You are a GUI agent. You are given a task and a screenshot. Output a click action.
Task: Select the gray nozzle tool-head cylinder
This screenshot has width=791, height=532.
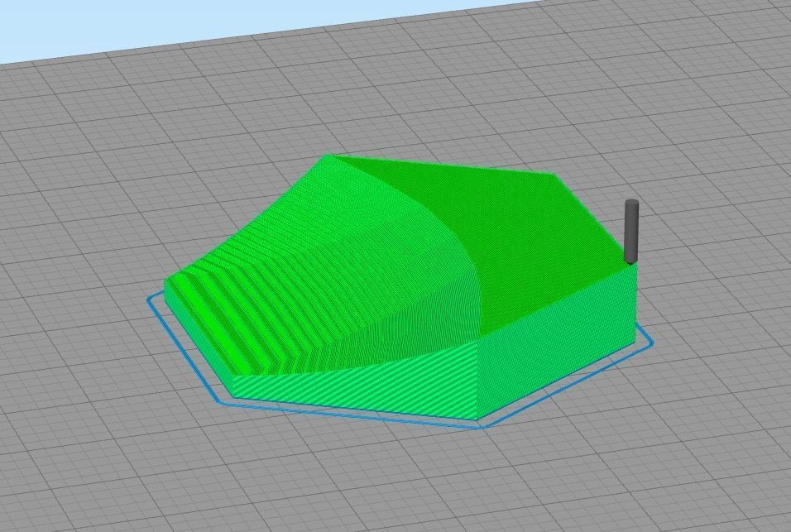click(x=631, y=232)
